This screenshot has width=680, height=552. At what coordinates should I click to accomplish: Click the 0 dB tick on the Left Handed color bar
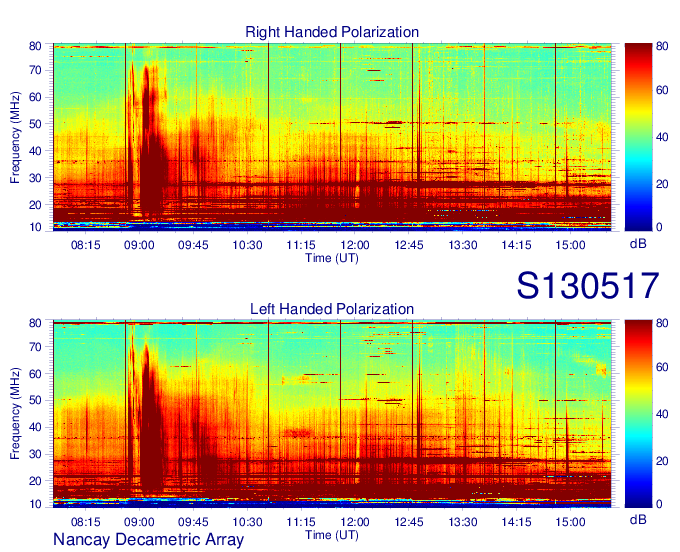pos(659,504)
